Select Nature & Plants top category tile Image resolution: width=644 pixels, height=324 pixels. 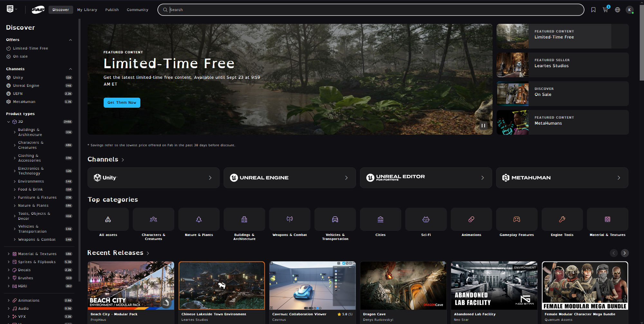(x=199, y=219)
